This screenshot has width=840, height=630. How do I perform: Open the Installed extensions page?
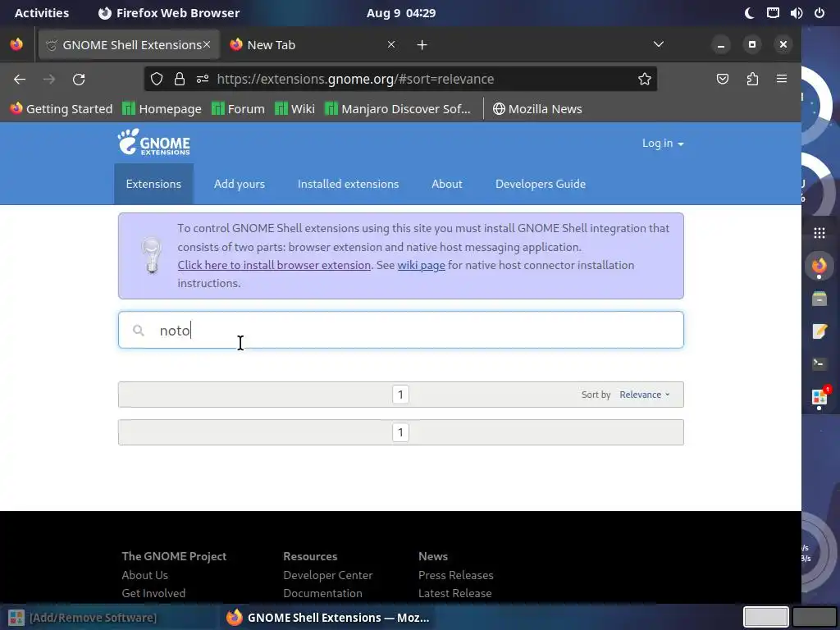click(348, 184)
